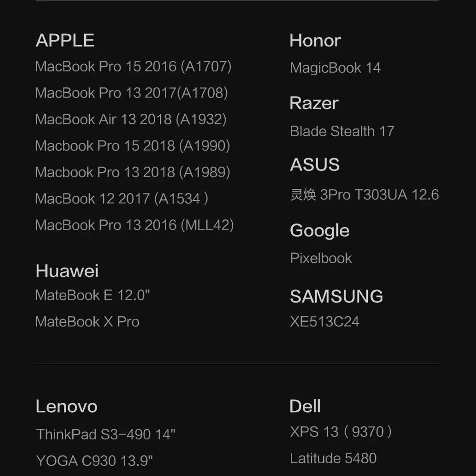
Task: Click Honor MagicBook 14 entry
Action: point(335,68)
